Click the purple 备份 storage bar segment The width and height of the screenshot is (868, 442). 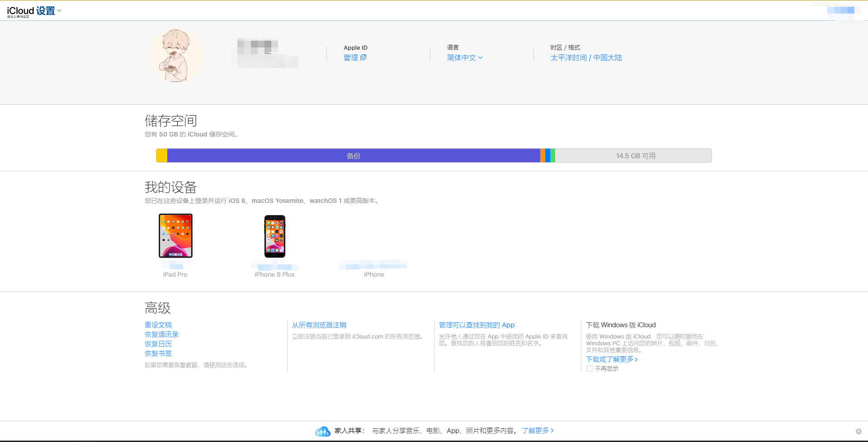point(354,155)
